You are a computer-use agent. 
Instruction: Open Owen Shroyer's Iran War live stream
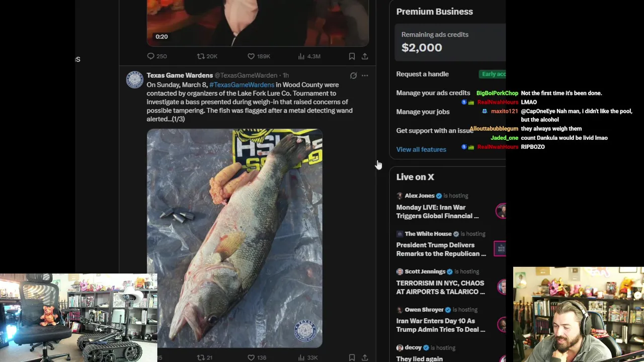(x=440, y=325)
